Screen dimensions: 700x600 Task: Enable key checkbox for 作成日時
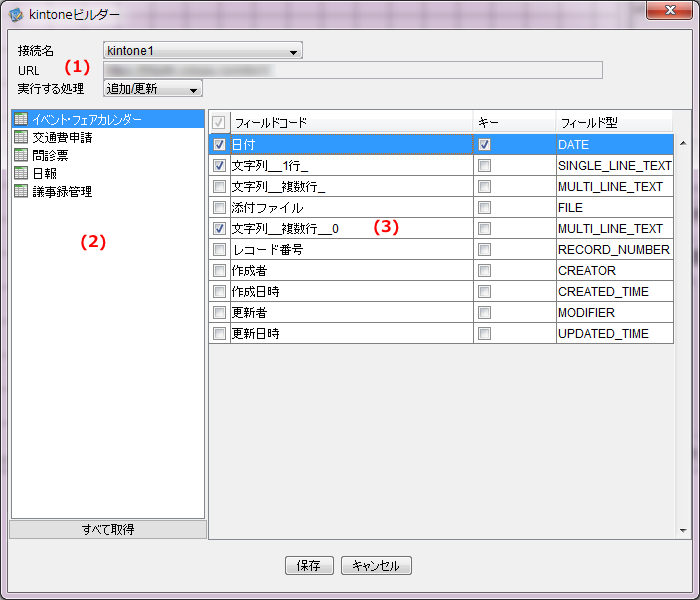(484, 291)
